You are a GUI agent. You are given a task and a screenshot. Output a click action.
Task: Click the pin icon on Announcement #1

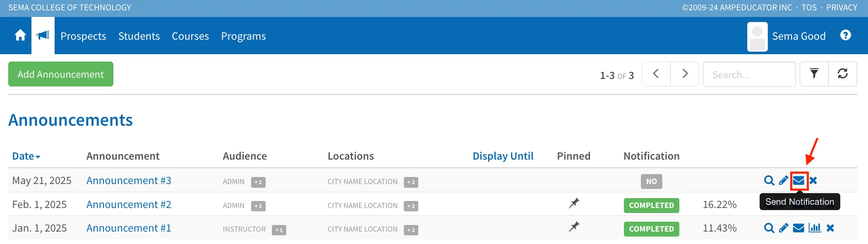[574, 227]
